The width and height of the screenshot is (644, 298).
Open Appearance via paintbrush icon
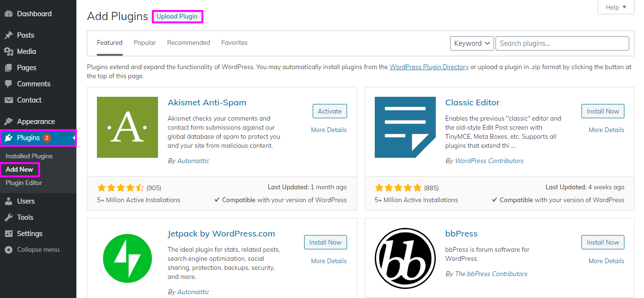(9, 122)
